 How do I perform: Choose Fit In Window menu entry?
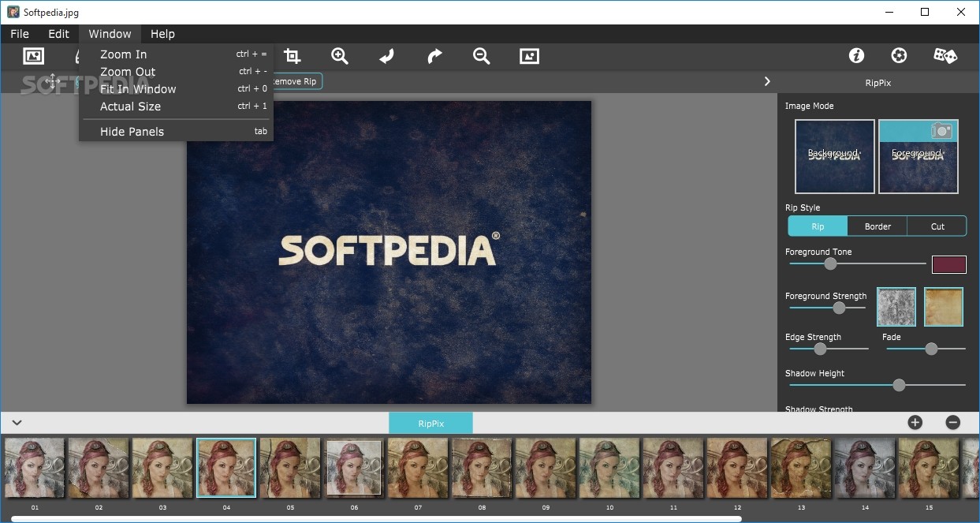176,89
